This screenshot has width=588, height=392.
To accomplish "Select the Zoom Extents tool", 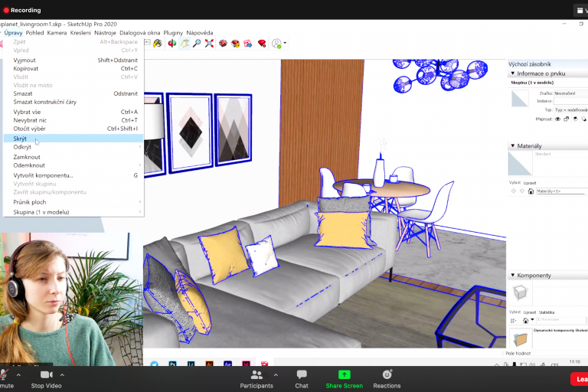I will [x=209, y=44].
